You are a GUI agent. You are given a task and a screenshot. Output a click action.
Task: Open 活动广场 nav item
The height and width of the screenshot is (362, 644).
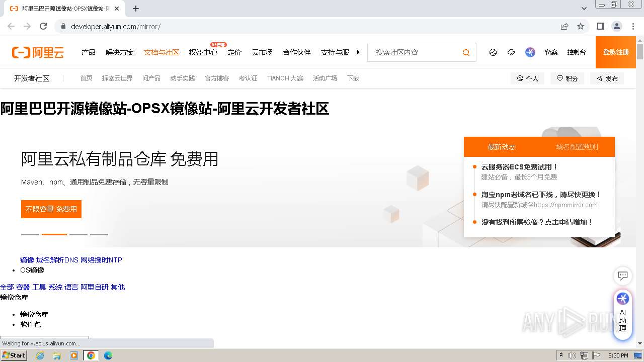click(325, 78)
